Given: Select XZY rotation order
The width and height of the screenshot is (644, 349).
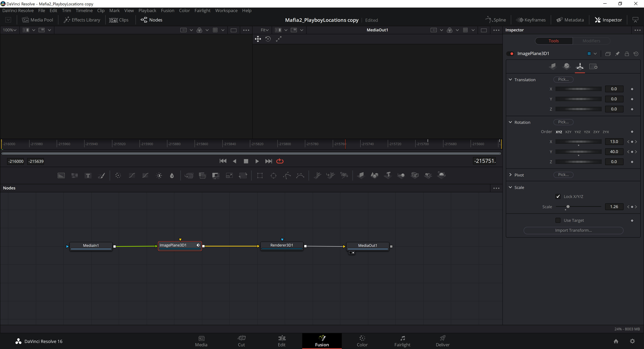Looking at the screenshot, I should coord(568,132).
